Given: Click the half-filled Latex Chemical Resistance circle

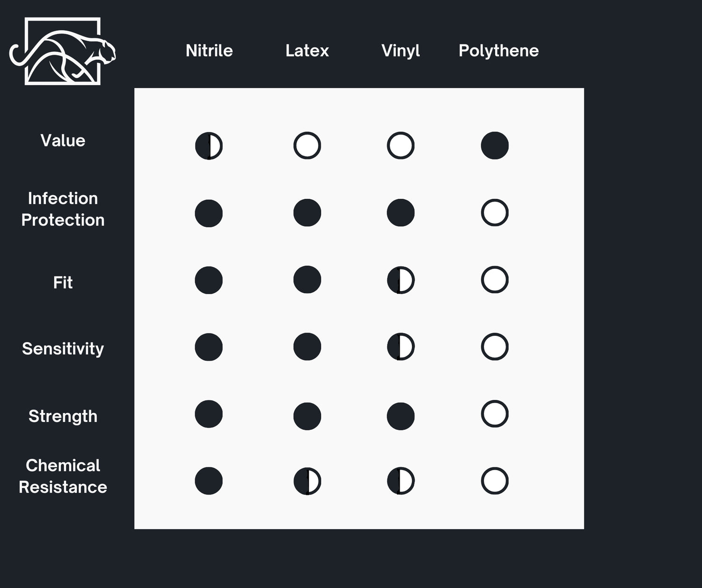Looking at the screenshot, I should [x=307, y=481].
